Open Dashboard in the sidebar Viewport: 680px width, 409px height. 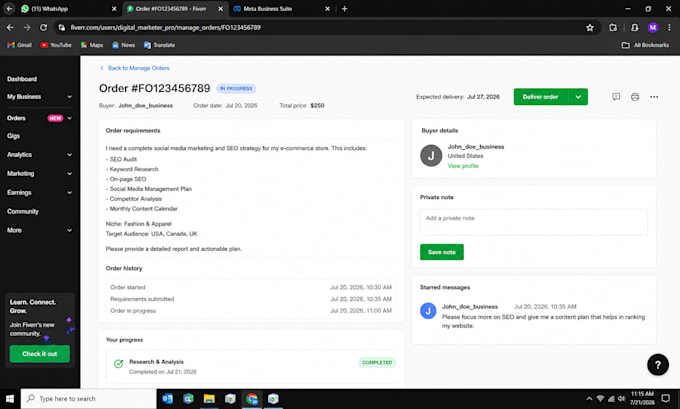point(22,79)
